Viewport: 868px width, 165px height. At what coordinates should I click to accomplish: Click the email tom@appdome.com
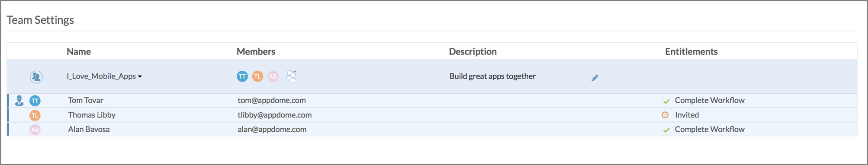[272, 100]
